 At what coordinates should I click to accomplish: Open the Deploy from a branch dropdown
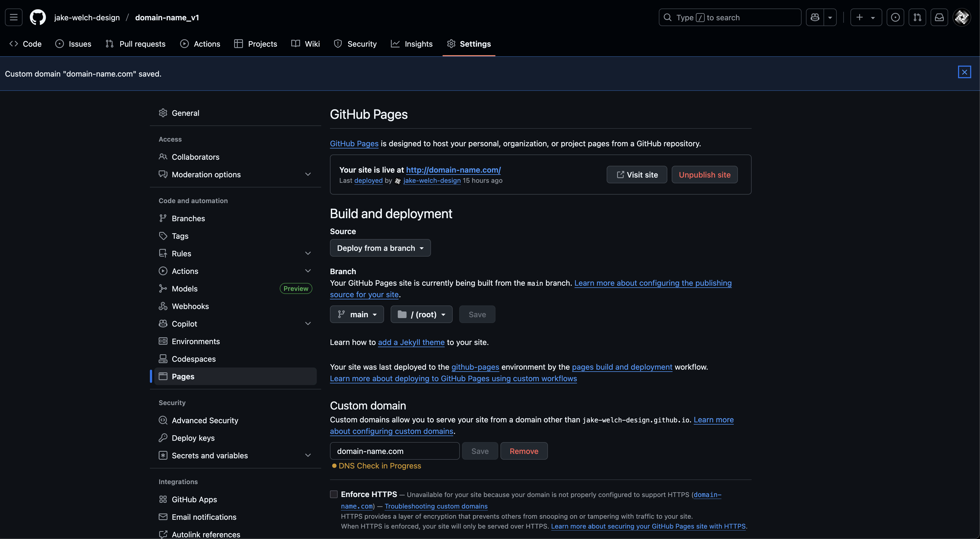coord(380,248)
